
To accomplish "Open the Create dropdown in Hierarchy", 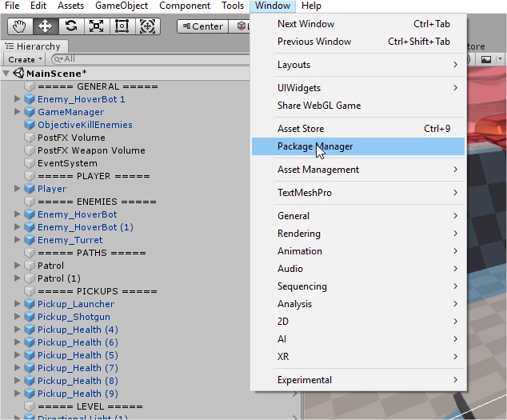I will 25,59.
